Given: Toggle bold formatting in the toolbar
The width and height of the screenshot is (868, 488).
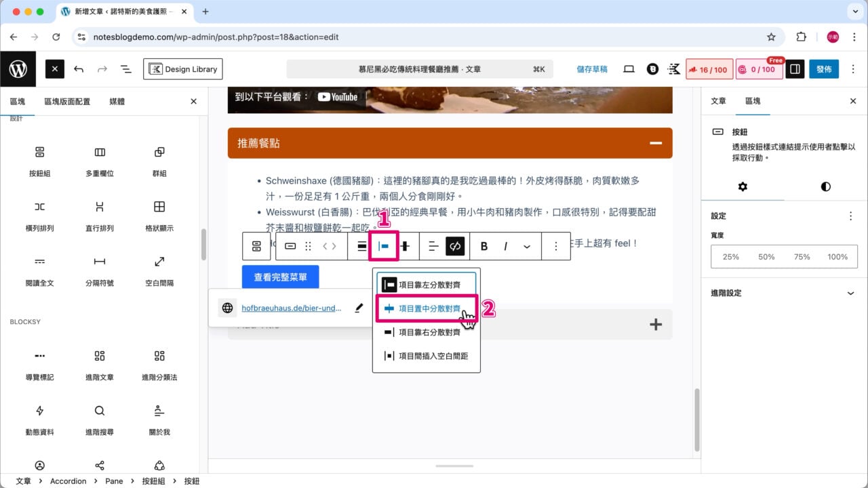Looking at the screenshot, I should coord(484,246).
